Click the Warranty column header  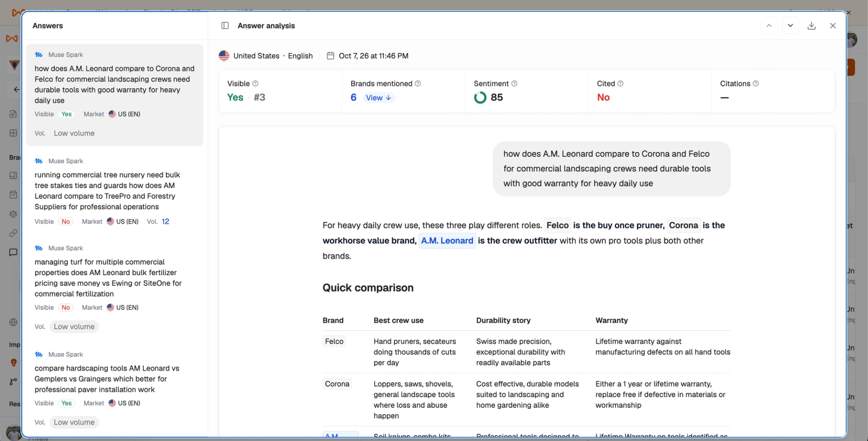[611, 320]
